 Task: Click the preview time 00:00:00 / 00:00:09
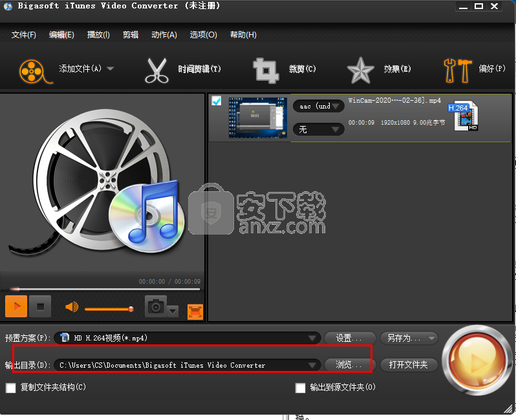tap(169, 282)
